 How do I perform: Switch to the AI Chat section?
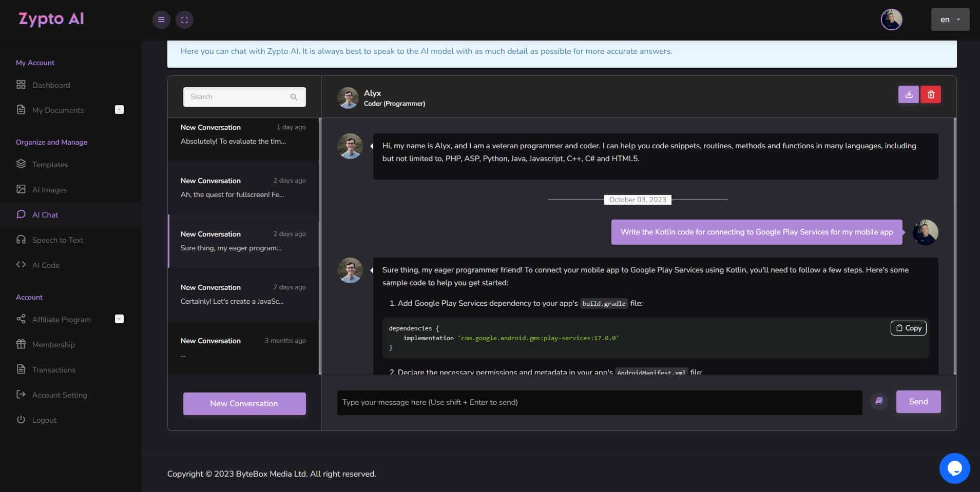pos(45,214)
